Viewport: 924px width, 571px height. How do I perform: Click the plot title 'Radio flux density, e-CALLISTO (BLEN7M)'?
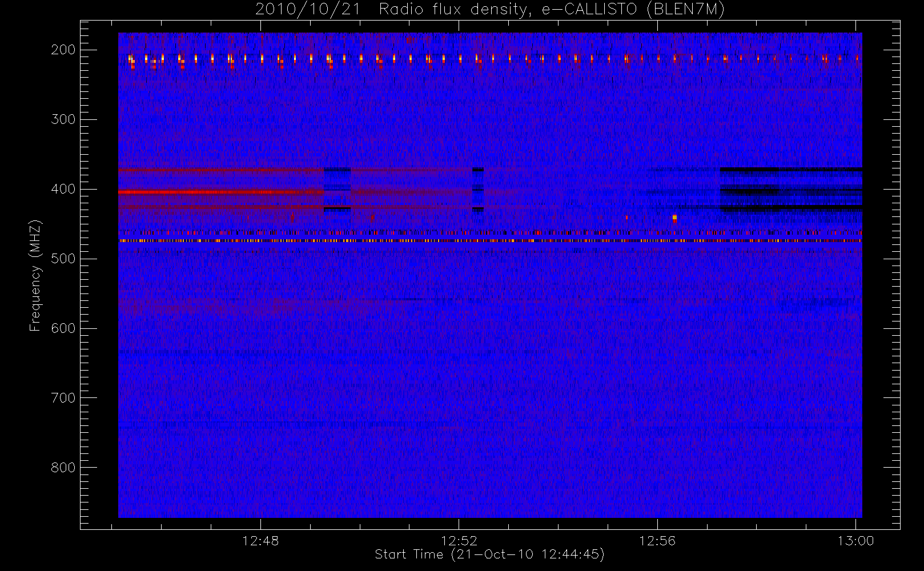pos(552,10)
